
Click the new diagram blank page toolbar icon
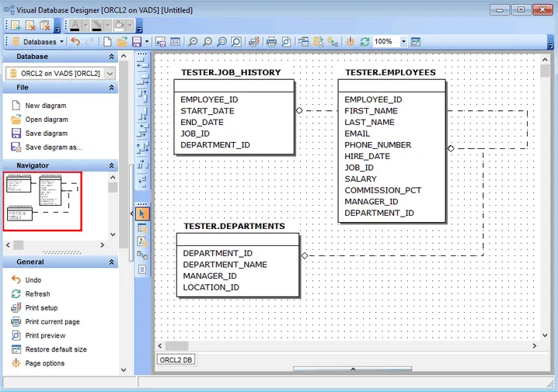[x=106, y=41]
